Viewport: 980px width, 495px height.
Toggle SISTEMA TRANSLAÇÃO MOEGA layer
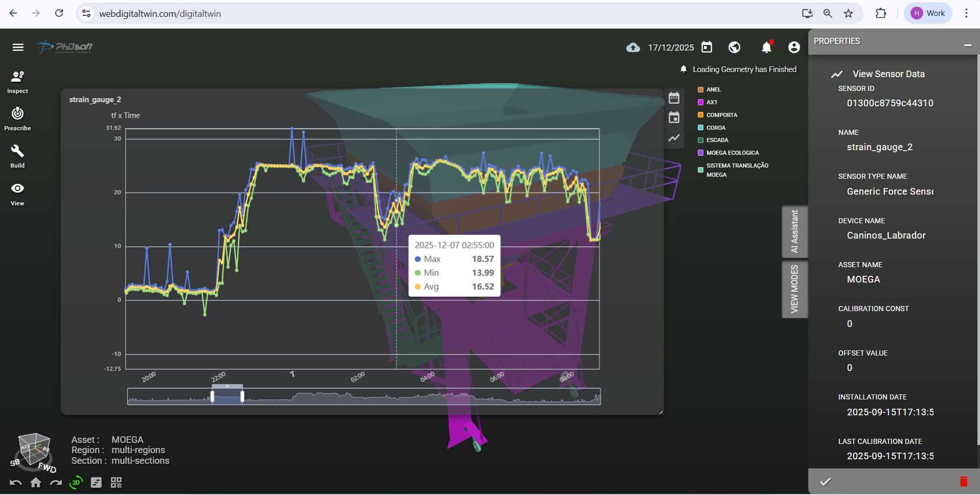click(x=733, y=170)
